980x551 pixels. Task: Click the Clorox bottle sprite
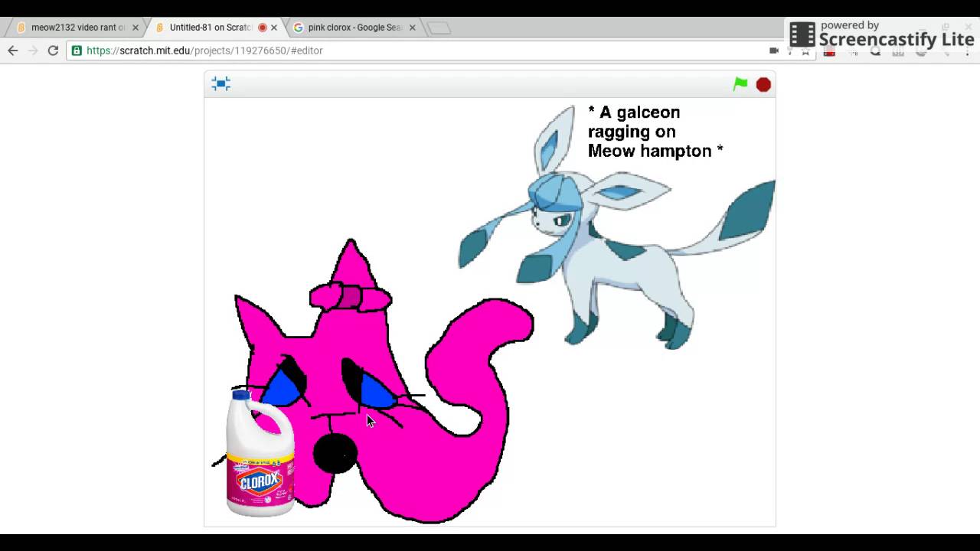point(260,453)
